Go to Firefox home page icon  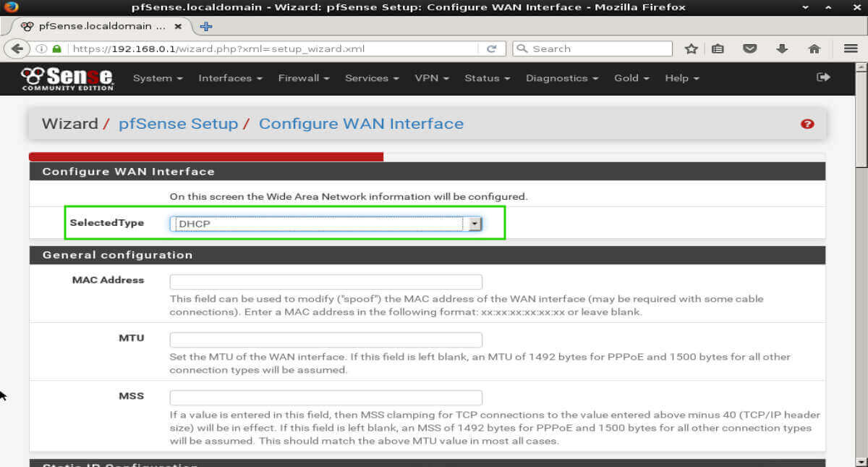(814, 49)
